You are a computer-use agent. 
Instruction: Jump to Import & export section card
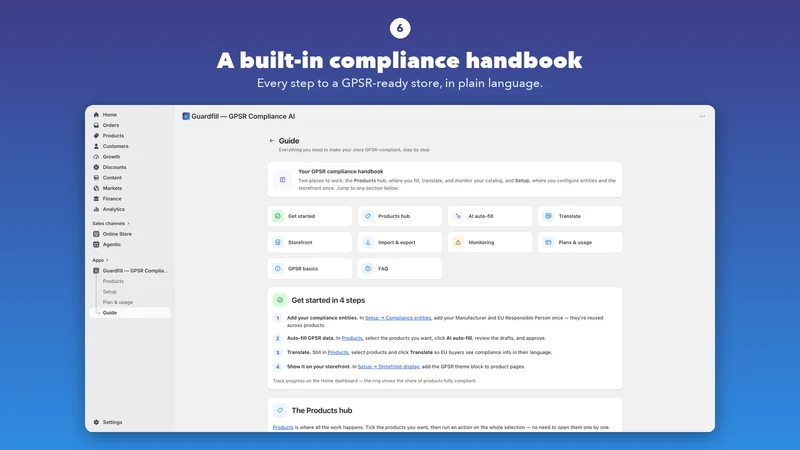399,242
